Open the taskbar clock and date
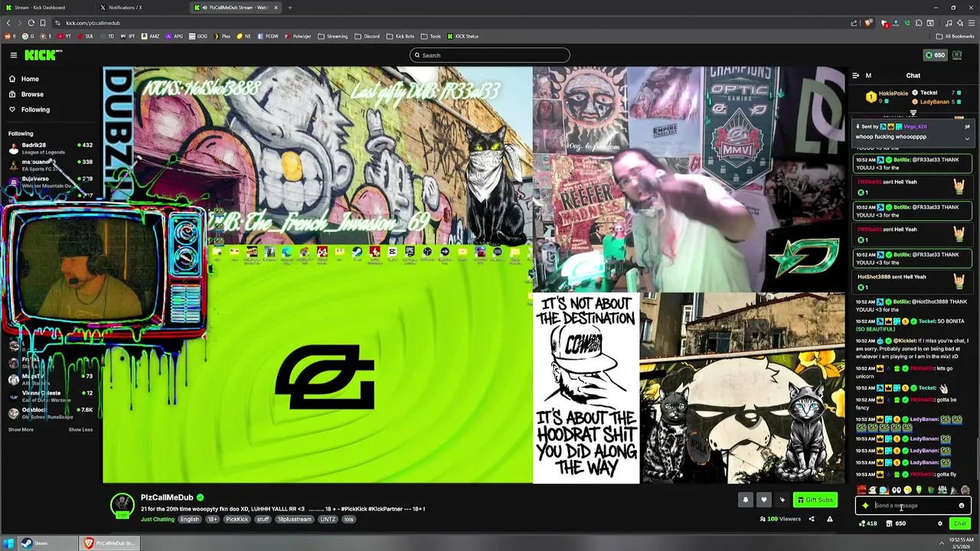The height and width of the screenshot is (551, 980). pyautogui.click(x=962, y=543)
